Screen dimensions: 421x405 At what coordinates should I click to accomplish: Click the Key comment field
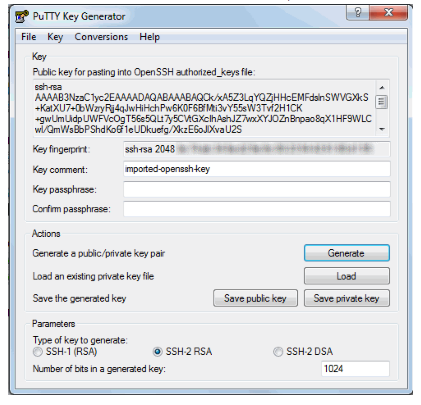(257, 169)
